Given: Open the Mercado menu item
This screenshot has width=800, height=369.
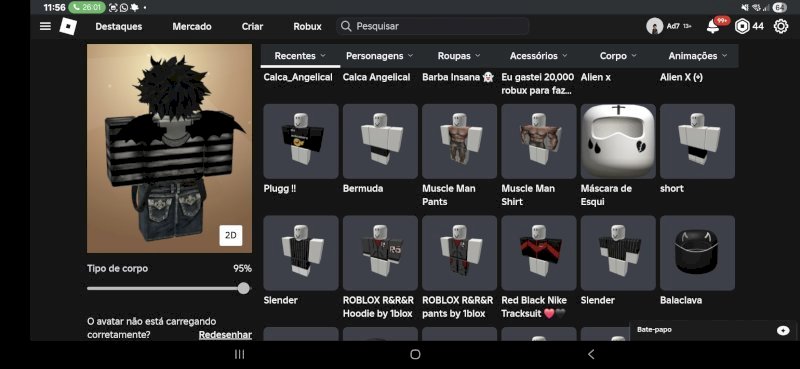Looking at the screenshot, I should [192, 27].
